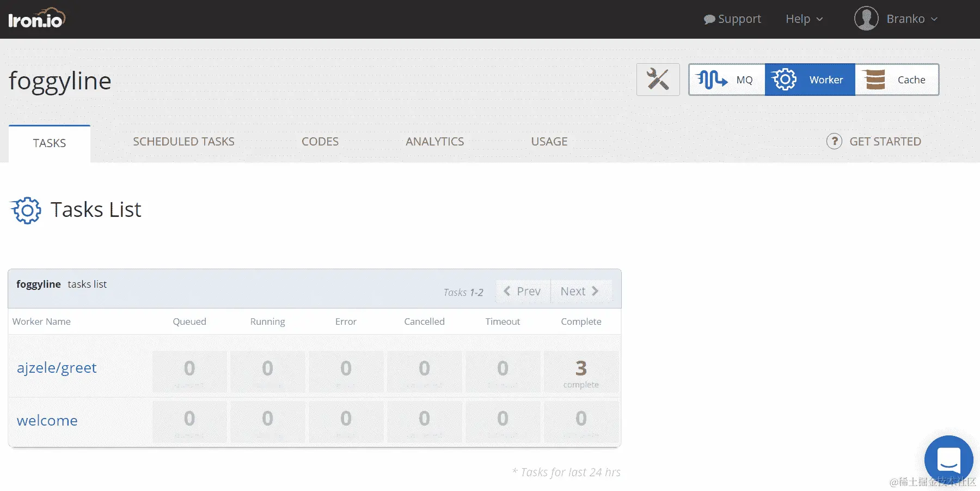
Task: Open the ajzele/greet worker
Action: point(57,368)
